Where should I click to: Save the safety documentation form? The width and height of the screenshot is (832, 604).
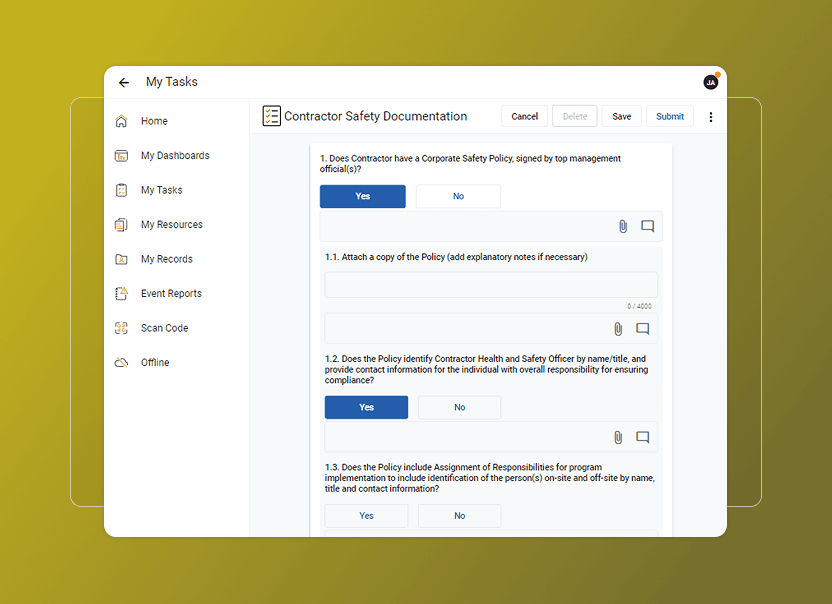tap(621, 116)
